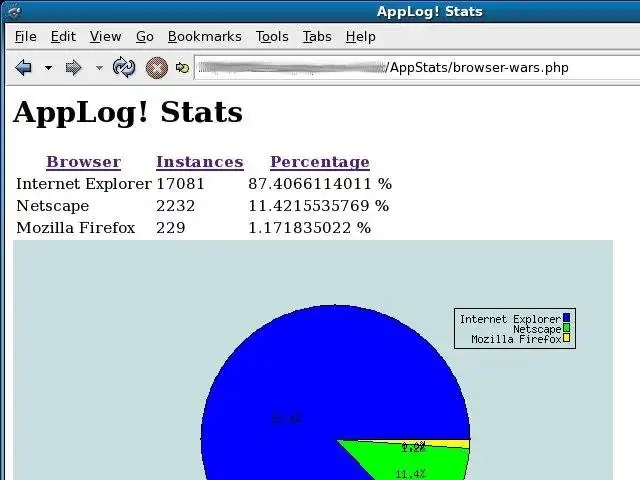The width and height of the screenshot is (640, 480).
Task: Click the Mozilla Firefox table row name
Action: point(76,228)
